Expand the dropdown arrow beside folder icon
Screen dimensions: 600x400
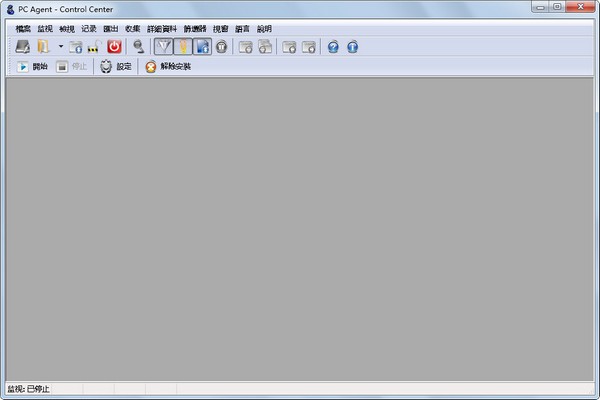pyautogui.click(x=60, y=47)
